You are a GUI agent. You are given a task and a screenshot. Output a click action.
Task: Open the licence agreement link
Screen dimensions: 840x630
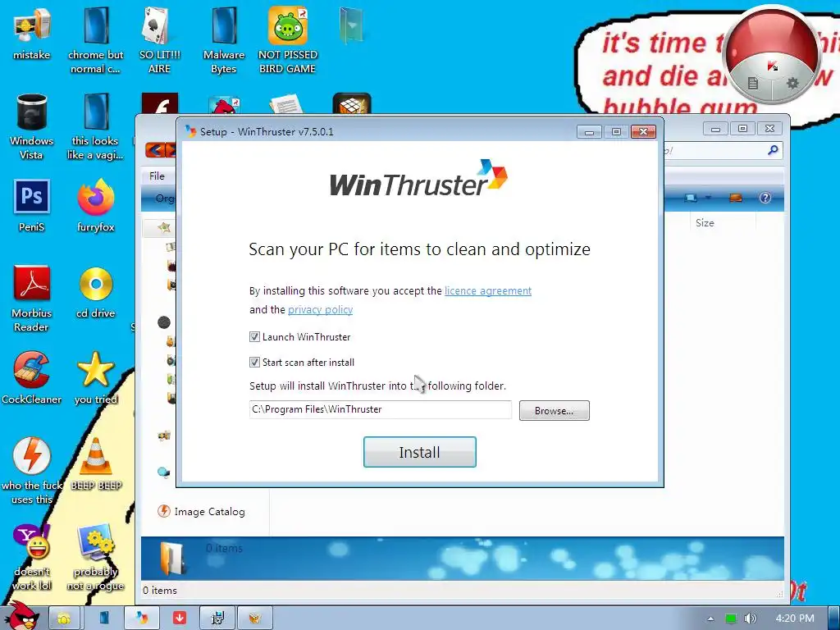488,291
